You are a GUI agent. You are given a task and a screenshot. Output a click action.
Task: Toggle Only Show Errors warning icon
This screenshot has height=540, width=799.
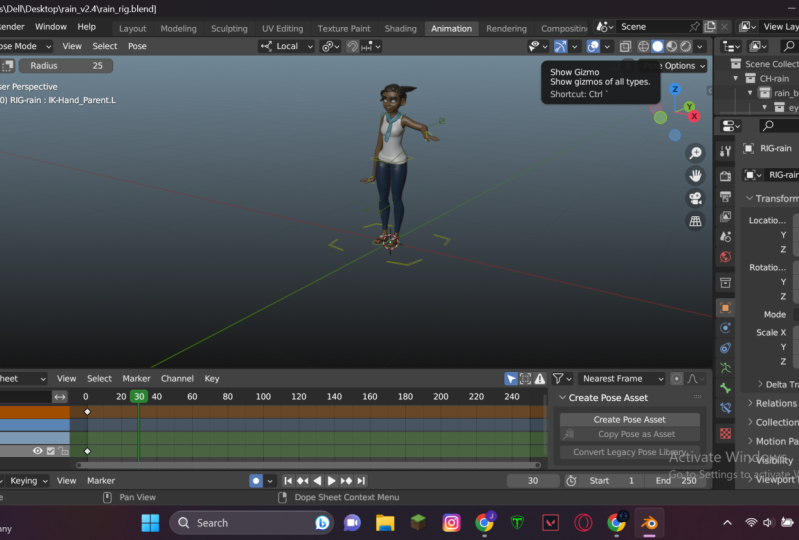(540, 379)
